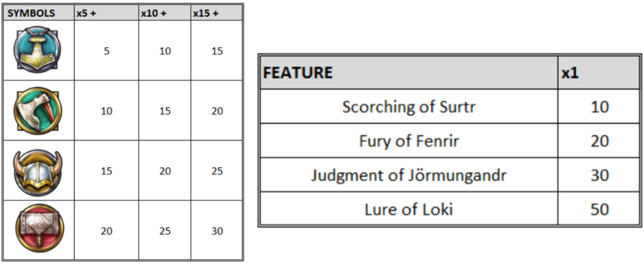The width and height of the screenshot is (644, 264).
Task: Click the SYMBOLS column header
Action: tap(31, 13)
